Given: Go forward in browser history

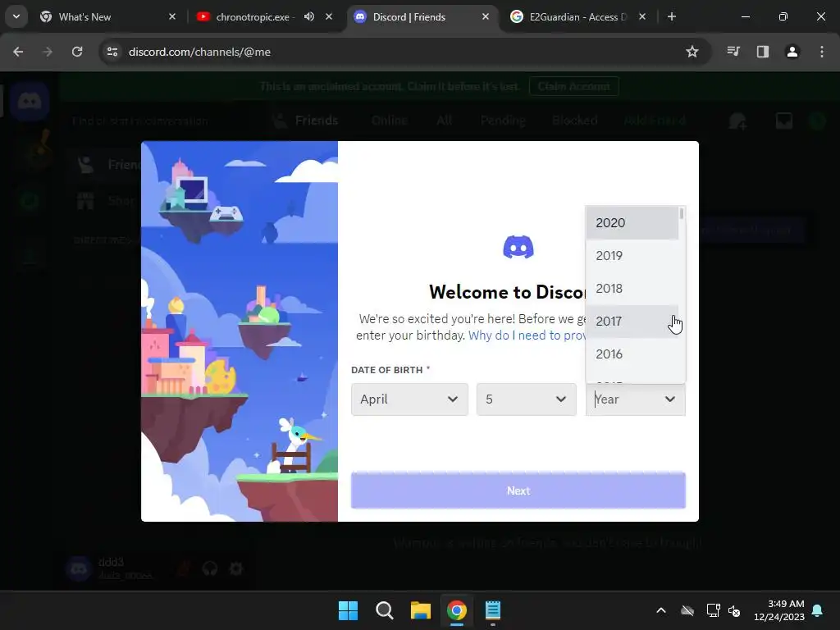Looking at the screenshot, I should (x=47, y=52).
